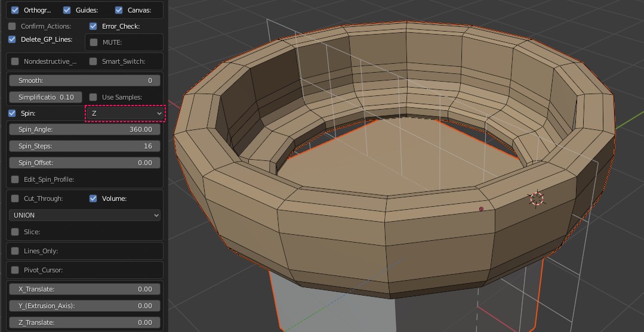Tick the Cut_Through checkbox
The height and width of the screenshot is (332, 644).
click(x=15, y=198)
